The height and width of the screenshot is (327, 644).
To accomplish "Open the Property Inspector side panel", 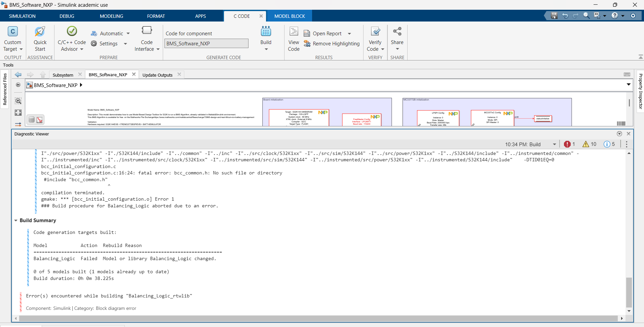I will coord(640,91).
